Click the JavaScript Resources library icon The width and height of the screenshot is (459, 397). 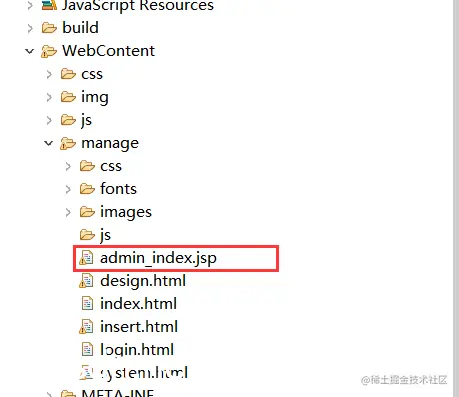(x=49, y=5)
